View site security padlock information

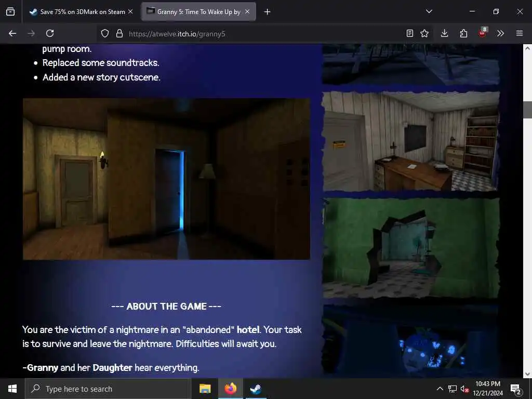coord(119,33)
